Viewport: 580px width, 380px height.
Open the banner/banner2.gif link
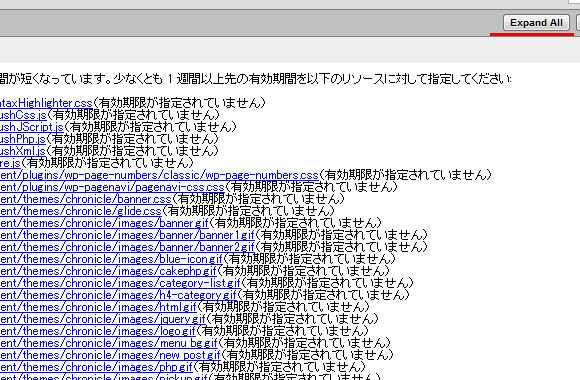tap(127, 247)
